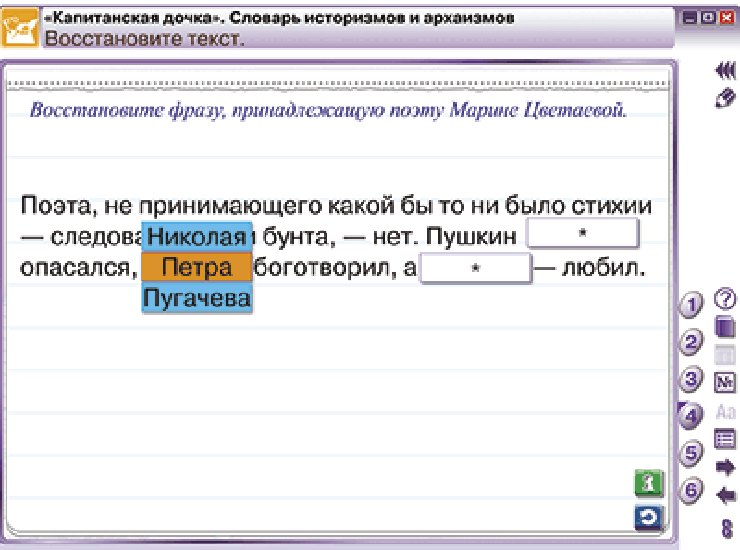Go to next screen with right arrow
This screenshot has width=740, height=550.
pos(725,467)
